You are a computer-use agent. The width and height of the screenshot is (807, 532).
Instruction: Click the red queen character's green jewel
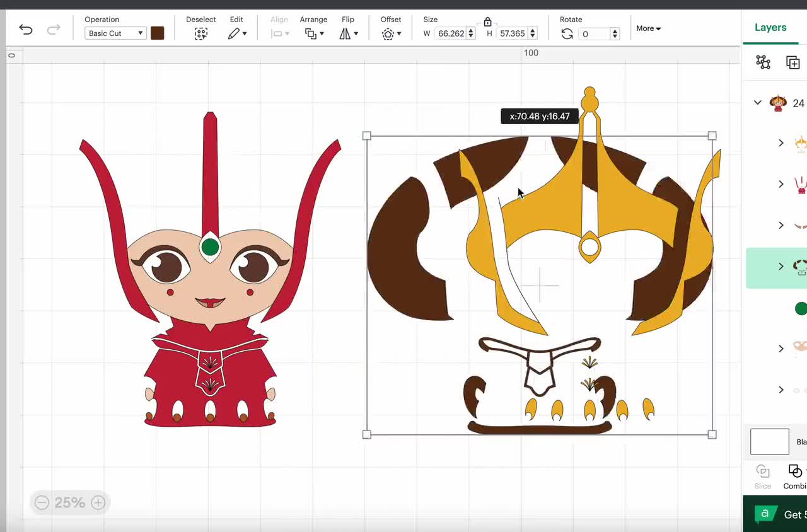pyautogui.click(x=210, y=246)
